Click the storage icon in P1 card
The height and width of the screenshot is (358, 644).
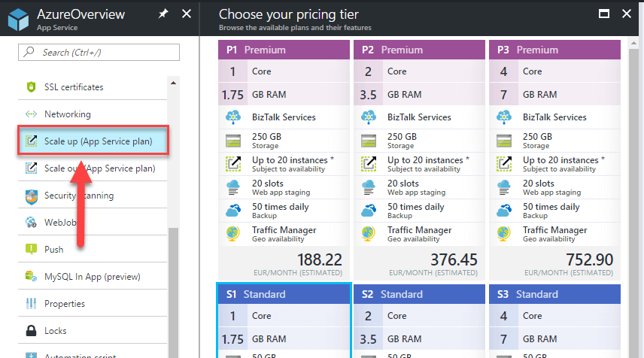tap(233, 141)
